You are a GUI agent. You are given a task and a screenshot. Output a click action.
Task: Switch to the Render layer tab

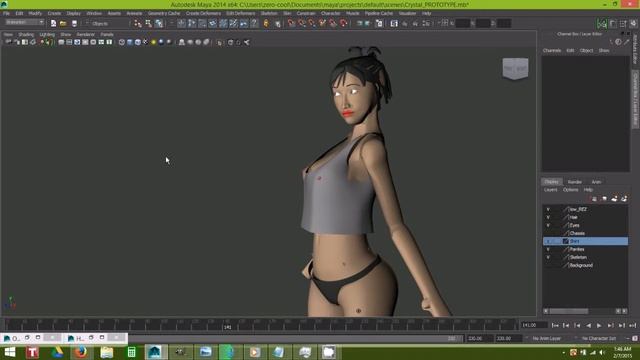[x=575, y=182]
